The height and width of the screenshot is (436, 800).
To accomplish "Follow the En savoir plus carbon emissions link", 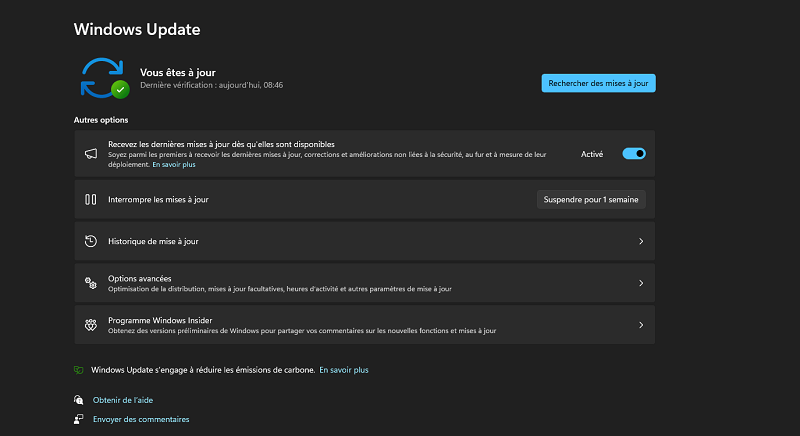I will coord(343,370).
